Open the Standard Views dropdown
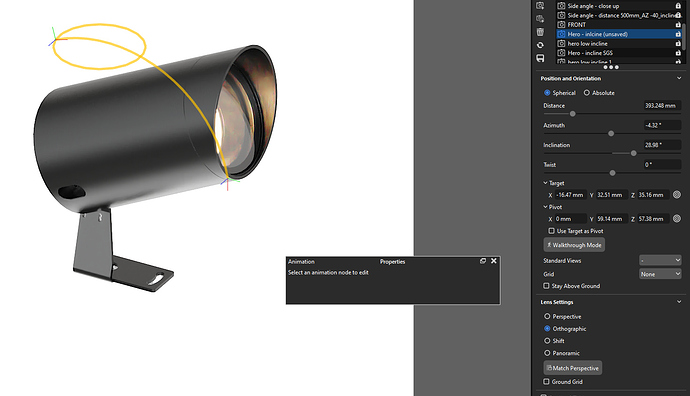This screenshot has height=396, width=690. tap(660, 260)
